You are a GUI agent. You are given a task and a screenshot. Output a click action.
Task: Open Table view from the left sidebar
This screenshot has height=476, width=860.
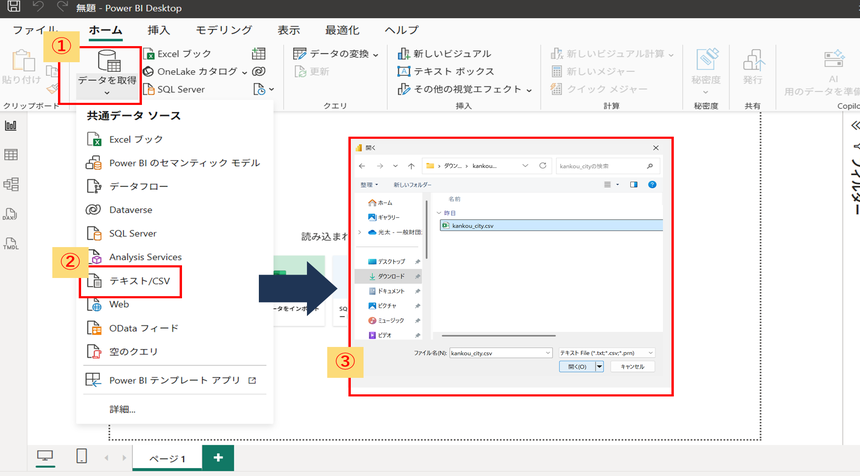(11, 155)
